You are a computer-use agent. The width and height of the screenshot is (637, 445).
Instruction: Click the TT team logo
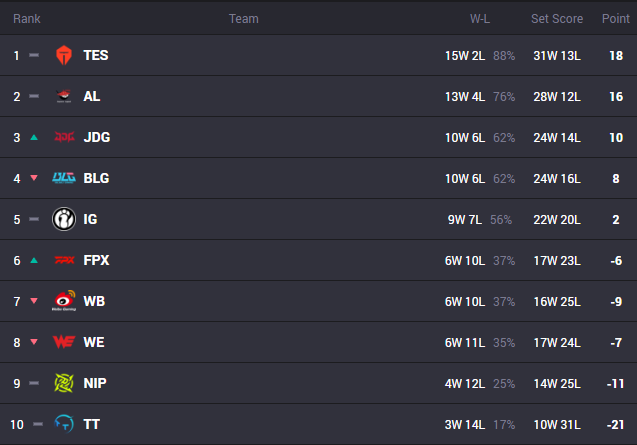point(64,424)
